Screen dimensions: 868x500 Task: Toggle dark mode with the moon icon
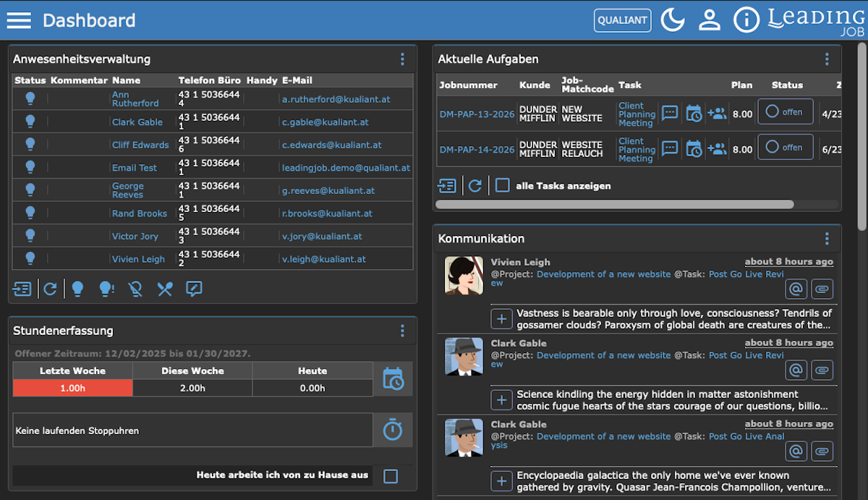coord(672,20)
